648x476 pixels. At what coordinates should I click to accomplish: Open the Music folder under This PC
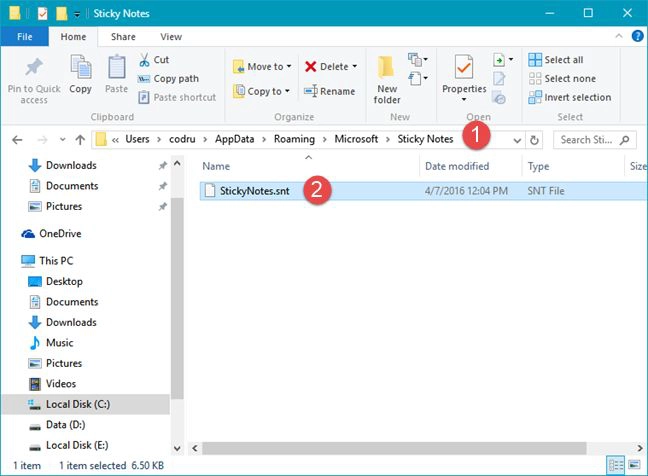[51, 343]
